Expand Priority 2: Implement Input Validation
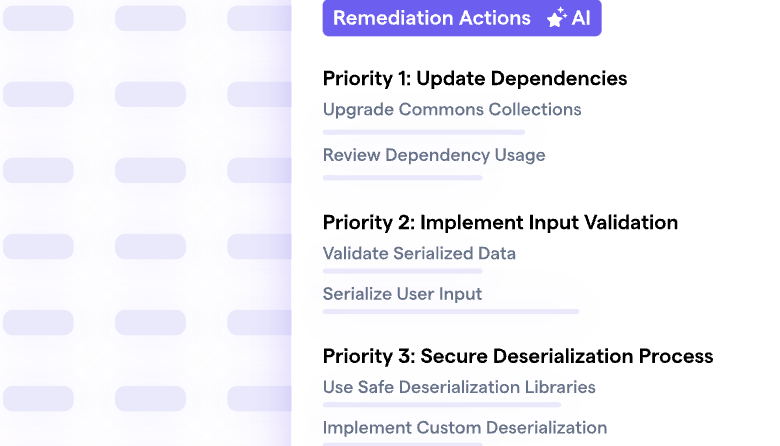Viewport: 780px width, 446px height. (x=500, y=222)
